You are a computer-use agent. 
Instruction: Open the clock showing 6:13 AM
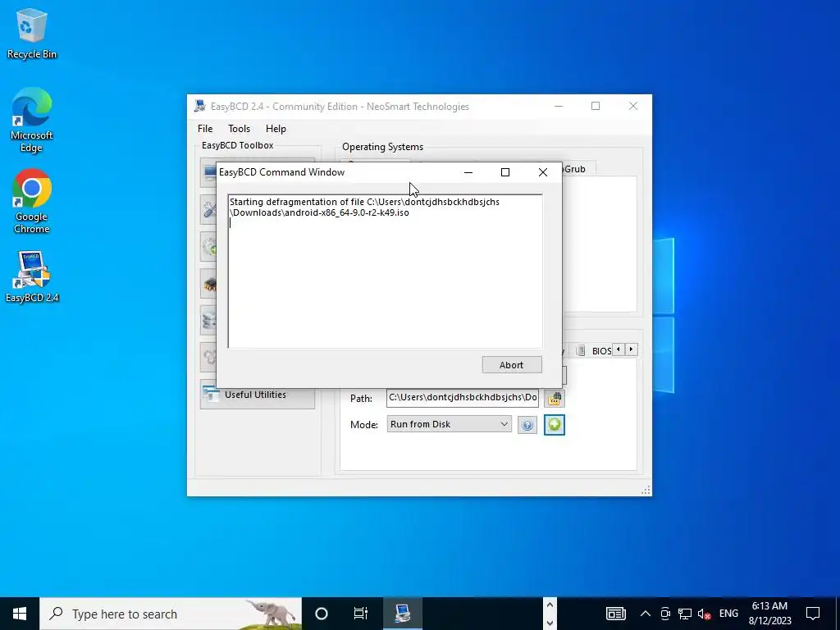(x=769, y=614)
